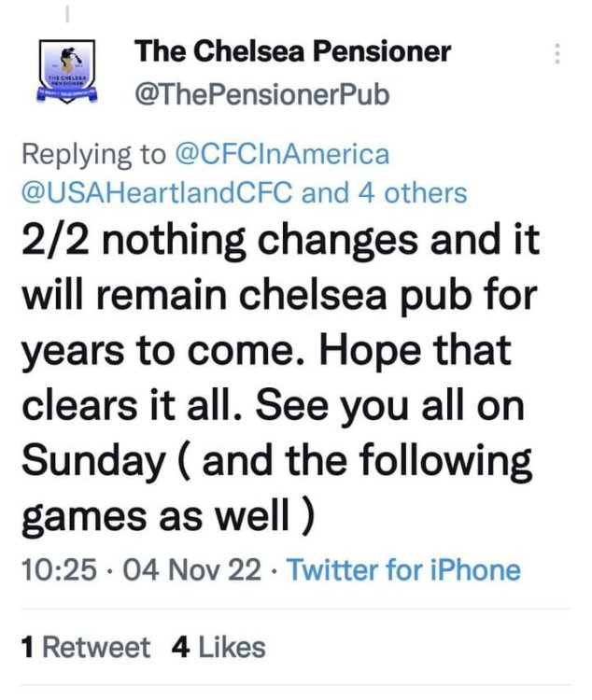Expand the "and 4 others" recipients
The width and height of the screenshot is (592, 700).
click(385, 193)
